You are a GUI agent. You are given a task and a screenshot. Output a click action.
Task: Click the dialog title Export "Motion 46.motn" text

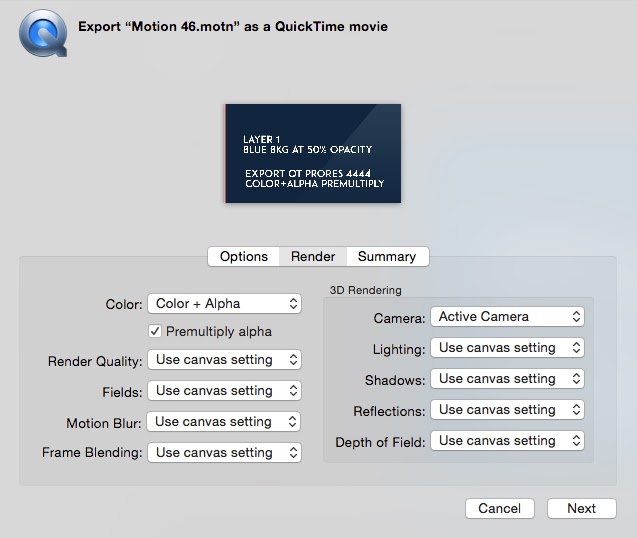pyautogui.click(x=233, y=26)
